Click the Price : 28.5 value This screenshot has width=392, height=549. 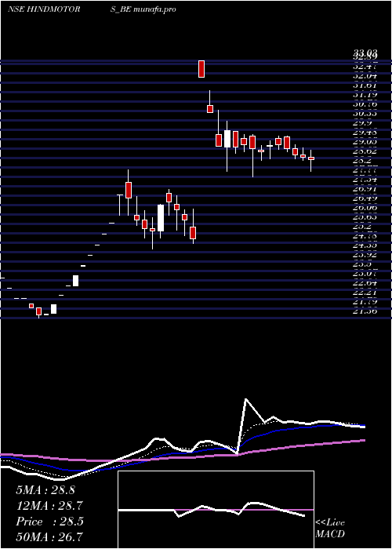click(49, 522)
